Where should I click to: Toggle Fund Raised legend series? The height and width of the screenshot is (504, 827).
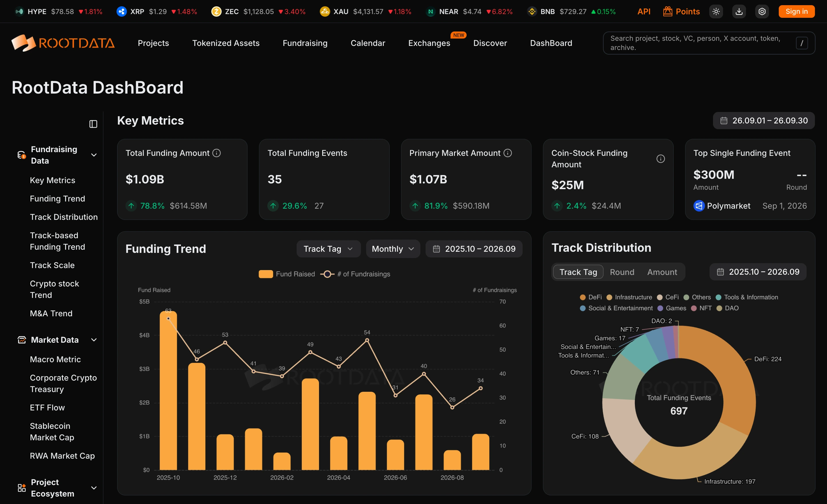tap(287, 274)
